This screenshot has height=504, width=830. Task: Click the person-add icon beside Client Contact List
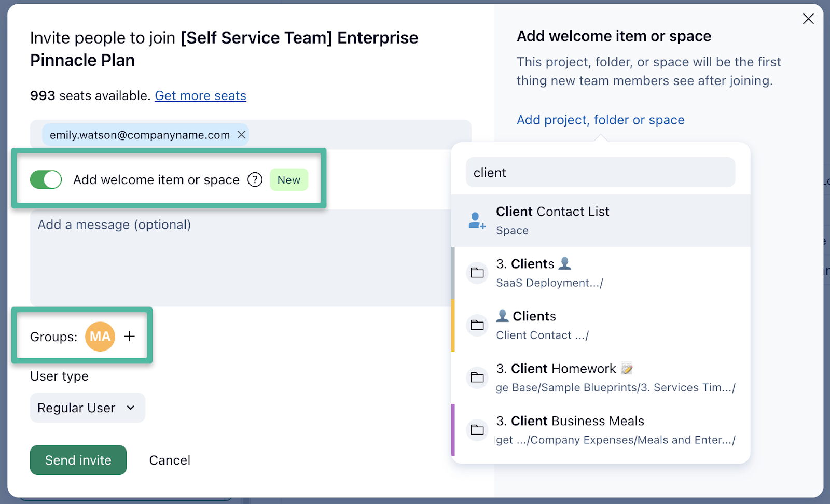point(476,220)
